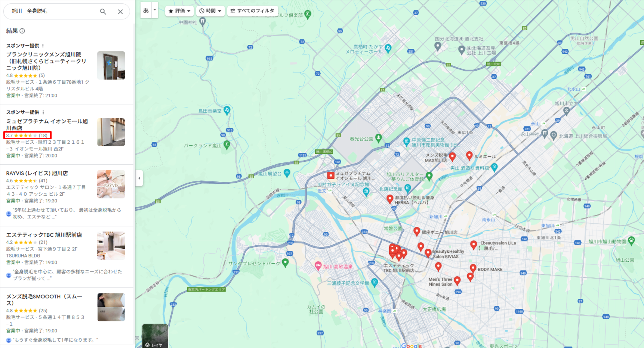Image resolution: width=644 pixels, height=348 pixels.
Task: Click the 川村カ子トアイヌ記念館 museum marker
Action: point(366,192)
